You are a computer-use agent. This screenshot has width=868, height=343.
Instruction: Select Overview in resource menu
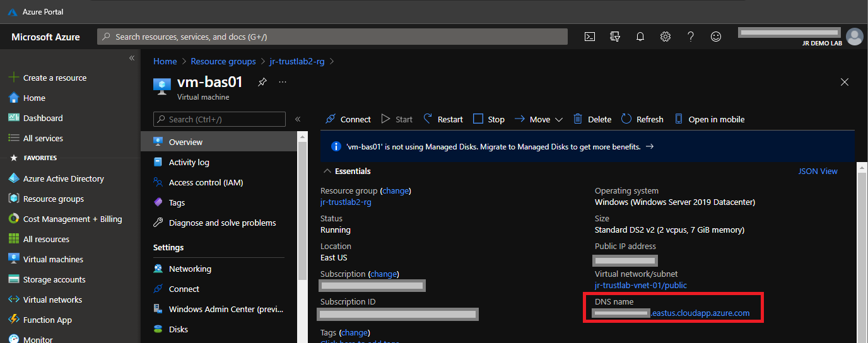pos(219,142)
